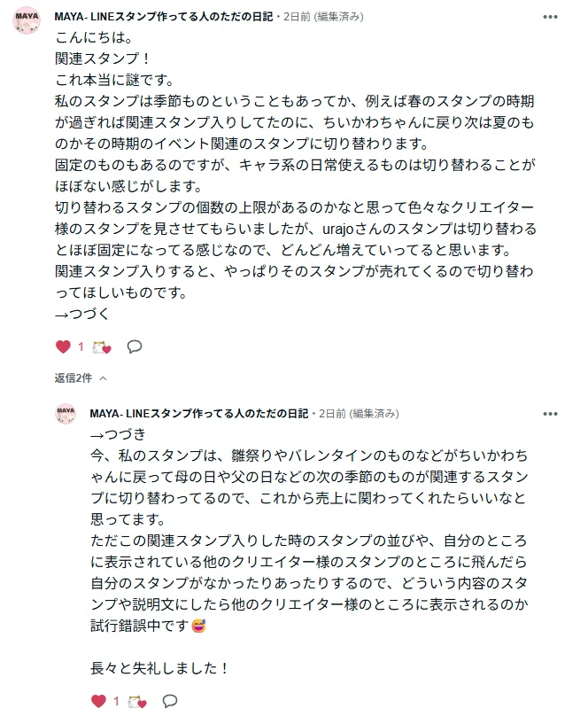Open the author name link on main post
The width and height of the screenshot is (588, 716).
pyautogui.click(x=163, y=17)
